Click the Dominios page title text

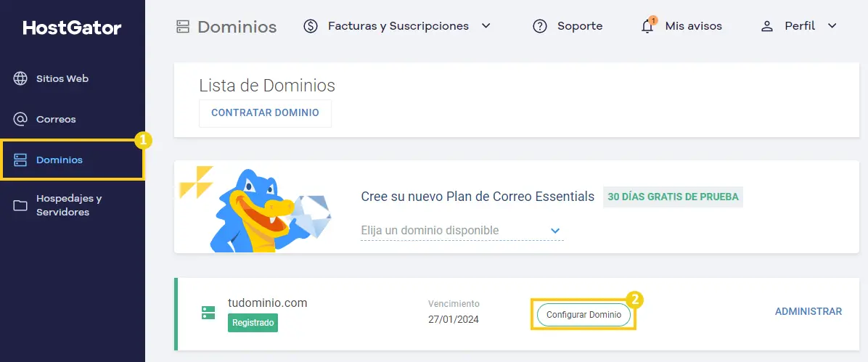pyautogui.click(x=237, y=27)
